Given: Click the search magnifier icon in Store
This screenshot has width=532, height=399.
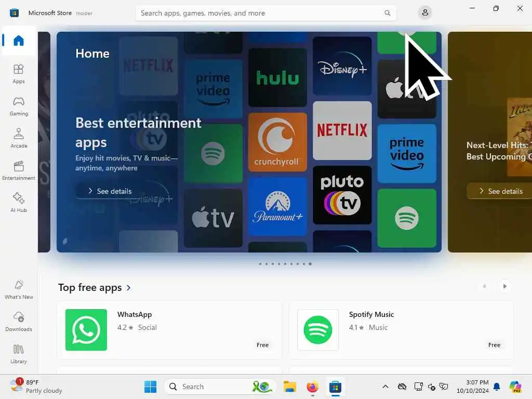Looking at the screenshot, I should tap(387, 13).
